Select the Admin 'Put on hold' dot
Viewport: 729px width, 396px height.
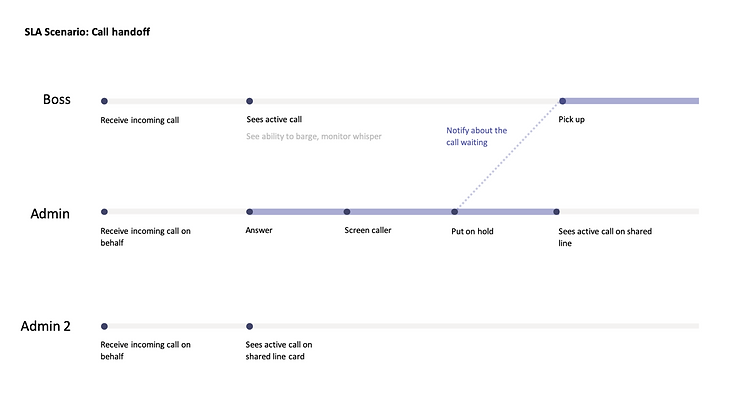click(455, 211)
